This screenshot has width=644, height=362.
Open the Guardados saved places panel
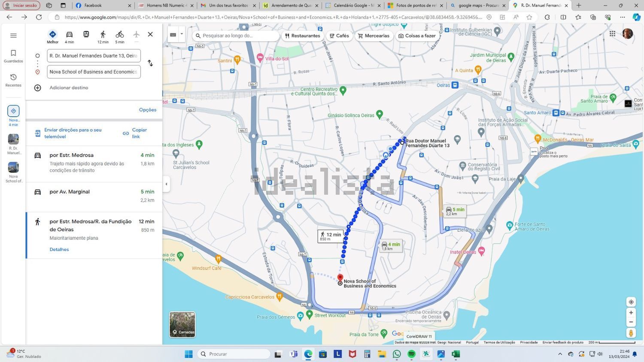(x=13, y=56)
